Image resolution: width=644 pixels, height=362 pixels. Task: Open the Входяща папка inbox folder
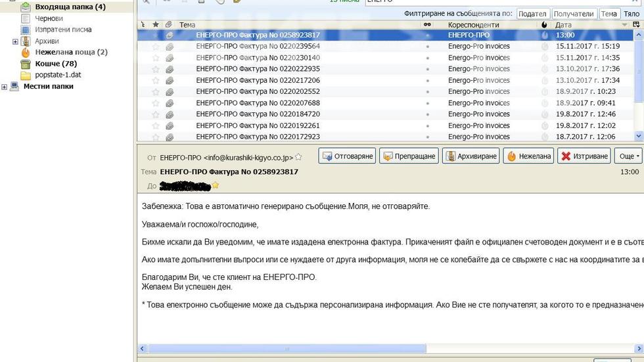click(70, 7)
